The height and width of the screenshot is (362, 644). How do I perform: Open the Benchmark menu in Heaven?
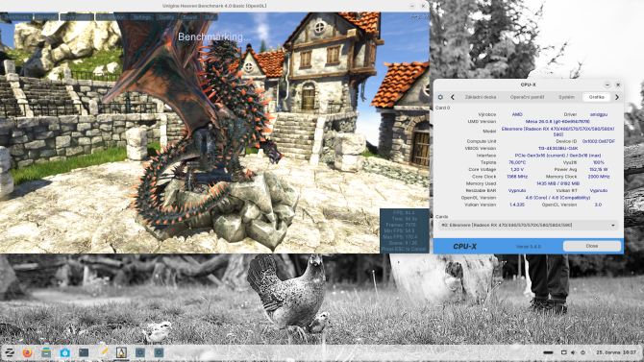16,17
